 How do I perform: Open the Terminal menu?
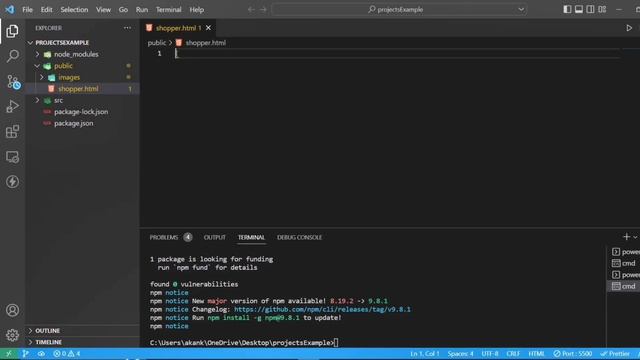[169, 9]
